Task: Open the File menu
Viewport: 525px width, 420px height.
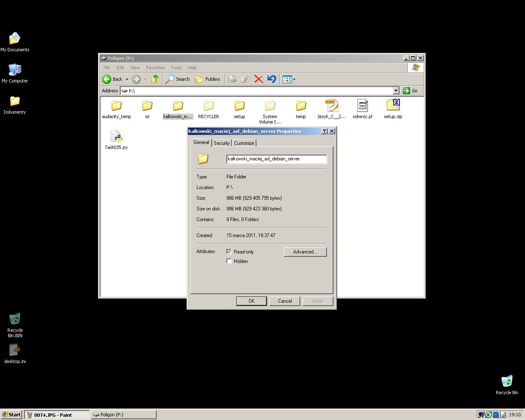Action: pyautogui.click(x=107, y=68)
